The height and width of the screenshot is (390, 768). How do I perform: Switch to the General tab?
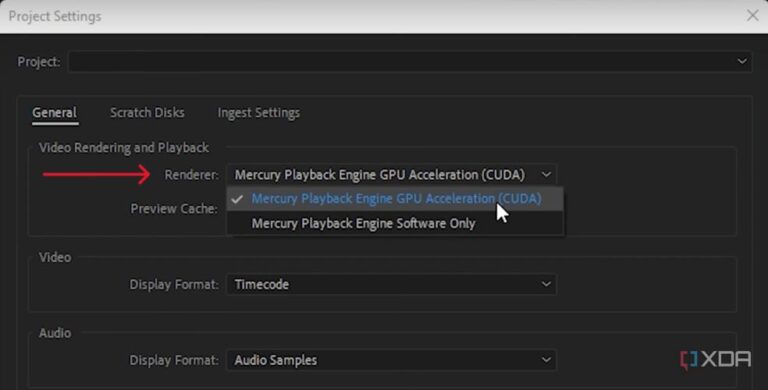54,113
